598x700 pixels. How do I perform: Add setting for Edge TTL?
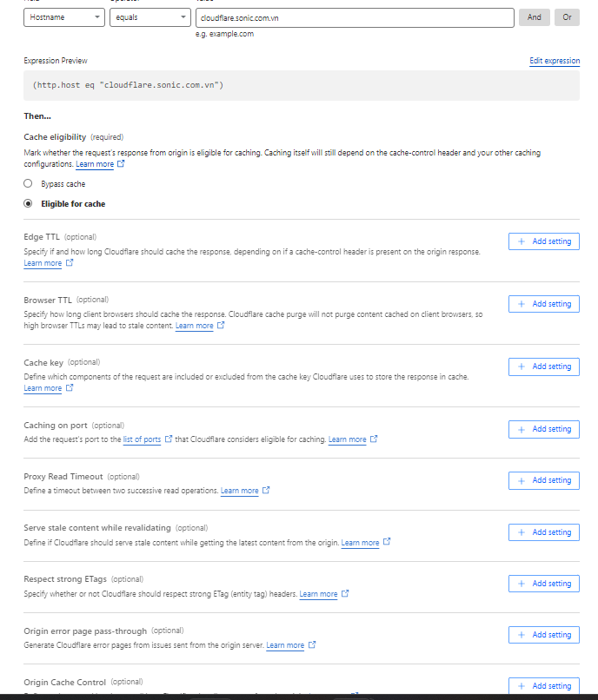[543, 241]
